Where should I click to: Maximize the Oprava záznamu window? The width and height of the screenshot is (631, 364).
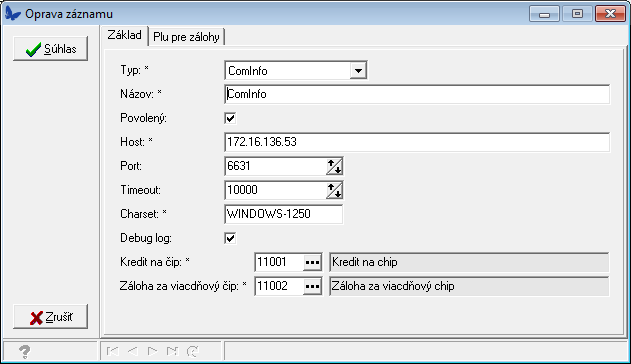[x=577, y=14]
